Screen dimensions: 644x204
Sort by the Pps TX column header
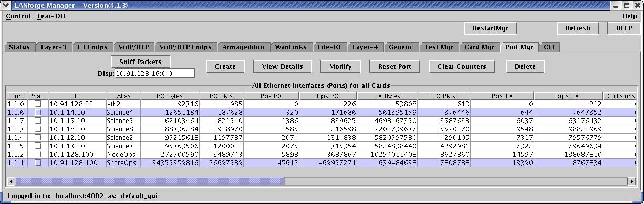click(x=502, y=96)
